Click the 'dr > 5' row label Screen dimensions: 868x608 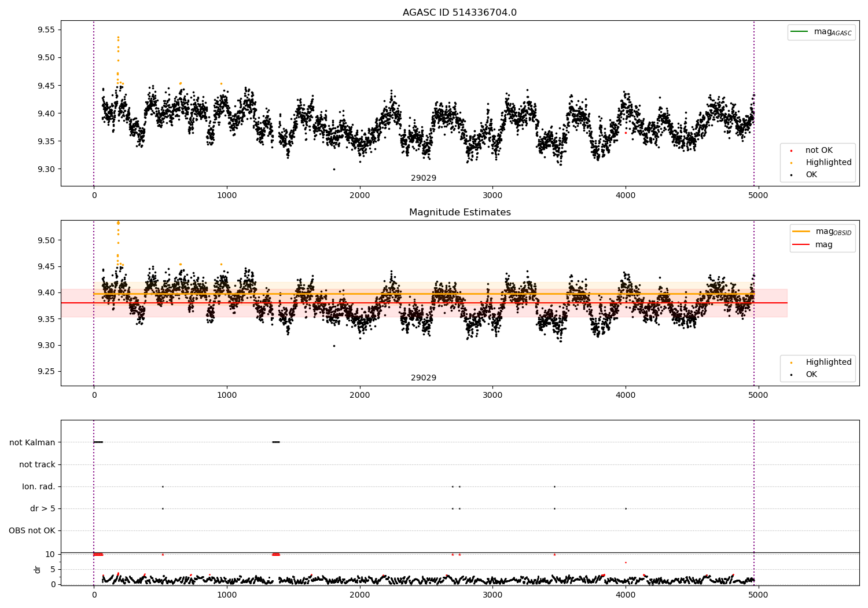(43, 508)
